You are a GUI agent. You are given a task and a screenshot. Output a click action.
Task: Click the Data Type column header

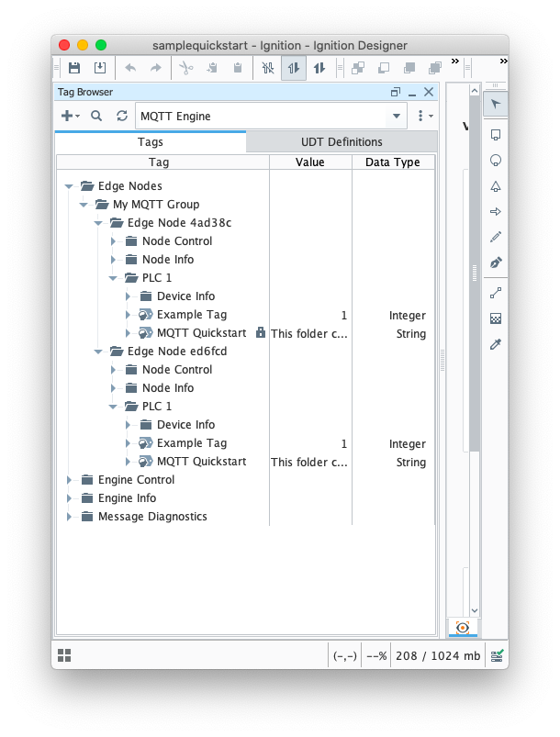[393, 162]
